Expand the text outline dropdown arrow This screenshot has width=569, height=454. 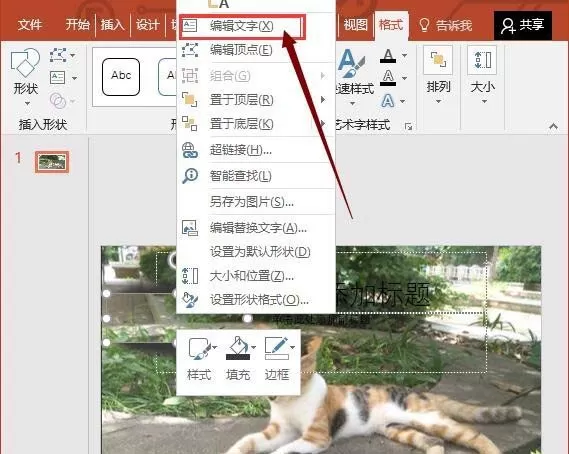(404, 78)
